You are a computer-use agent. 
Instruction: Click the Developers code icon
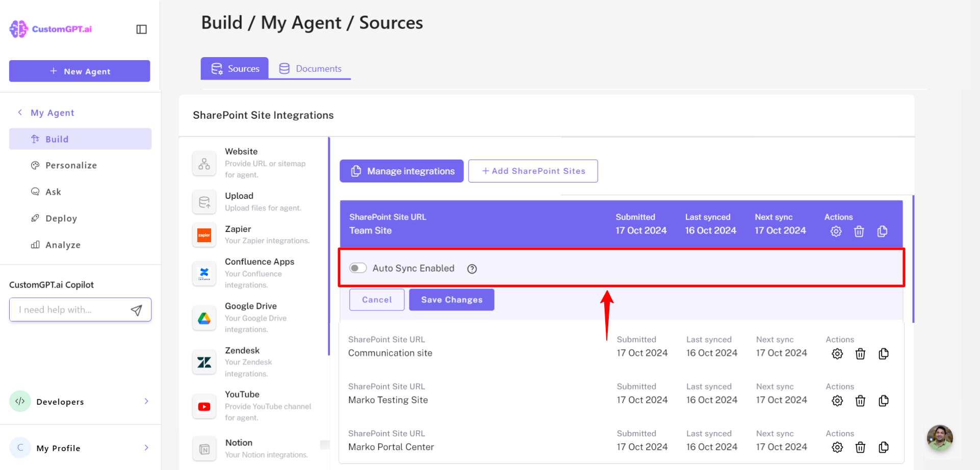(x=20, y=401)
